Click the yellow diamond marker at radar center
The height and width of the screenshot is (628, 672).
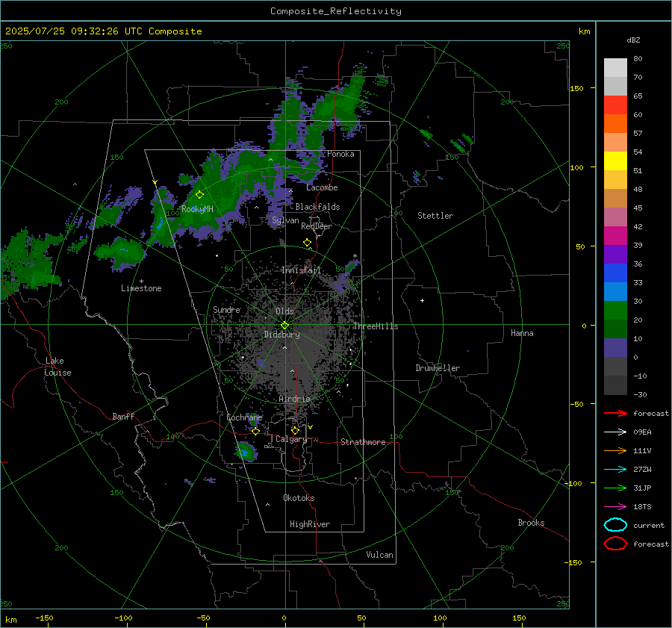click(x=284, y=326)
